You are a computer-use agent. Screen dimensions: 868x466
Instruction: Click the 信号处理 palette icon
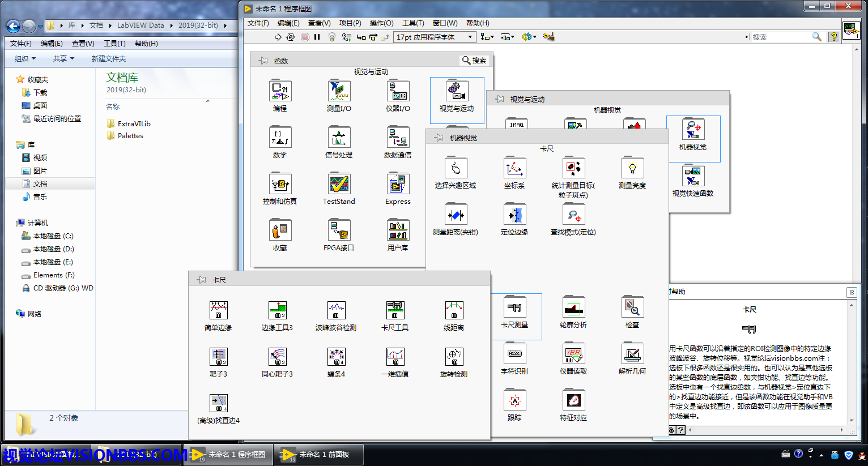click(339, 138)
